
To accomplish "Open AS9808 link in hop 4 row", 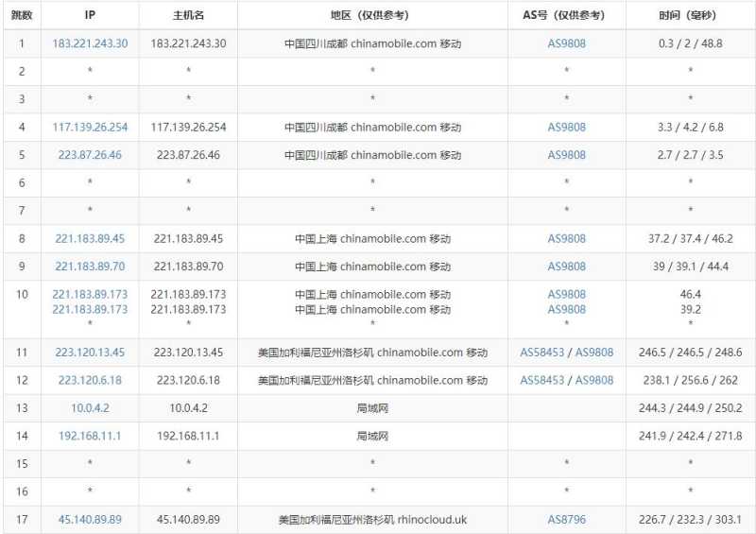I will click(566, 128).
